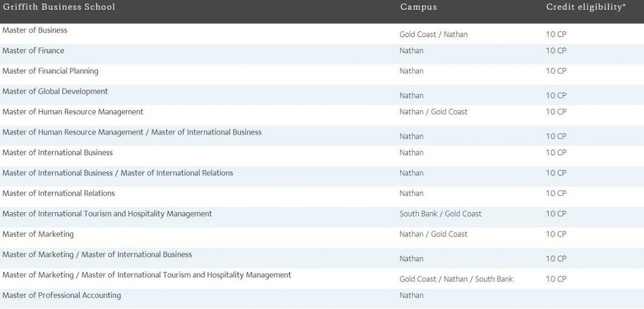Select Master of Marketing / International Business double degree
The image size is (644, 309).
tap(97, 255)
